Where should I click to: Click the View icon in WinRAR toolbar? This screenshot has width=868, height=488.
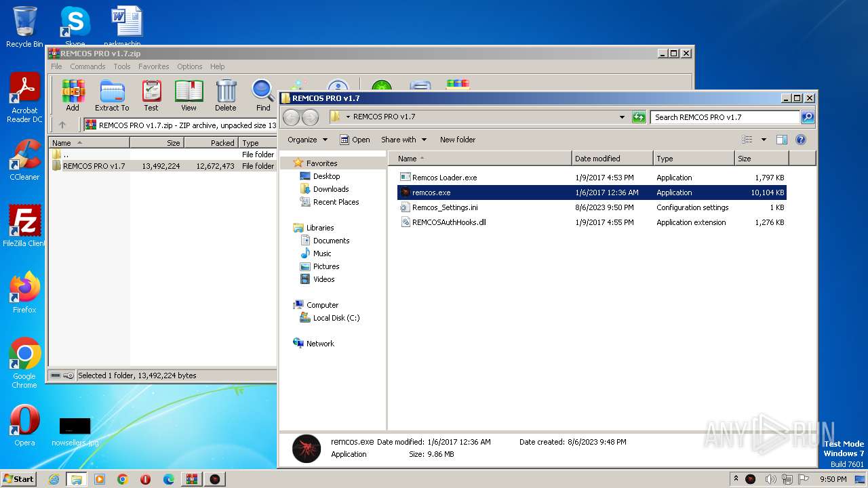[189, 96]
